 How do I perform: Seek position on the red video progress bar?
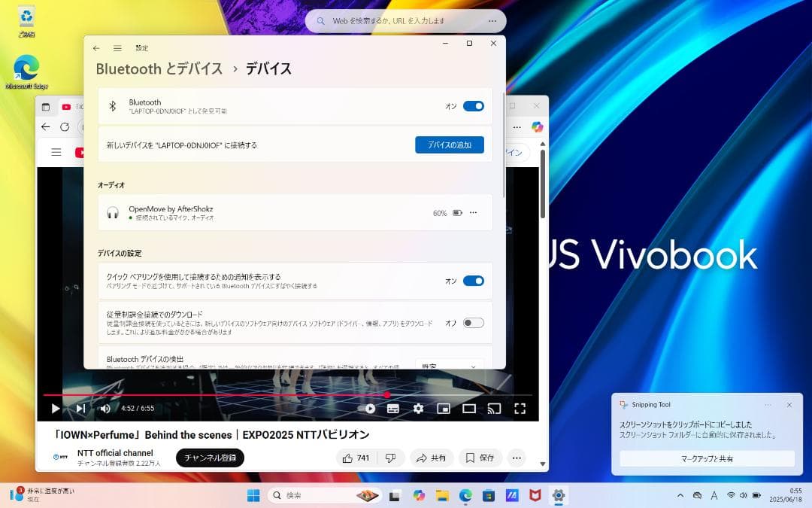coord(301,394)
